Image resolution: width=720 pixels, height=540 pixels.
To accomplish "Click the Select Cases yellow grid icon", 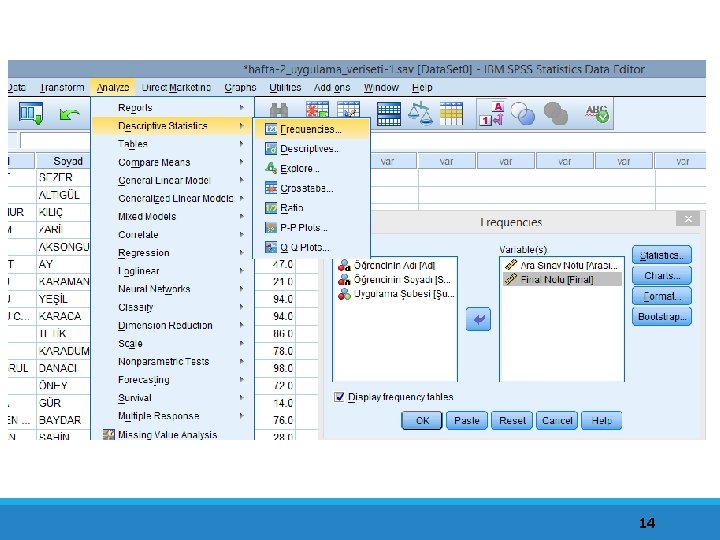I will pos(451,113).
